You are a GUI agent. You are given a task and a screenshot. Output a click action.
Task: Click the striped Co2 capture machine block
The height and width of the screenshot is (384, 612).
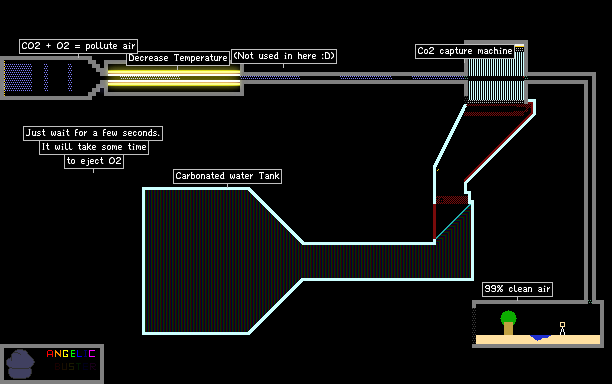(496, 79)
